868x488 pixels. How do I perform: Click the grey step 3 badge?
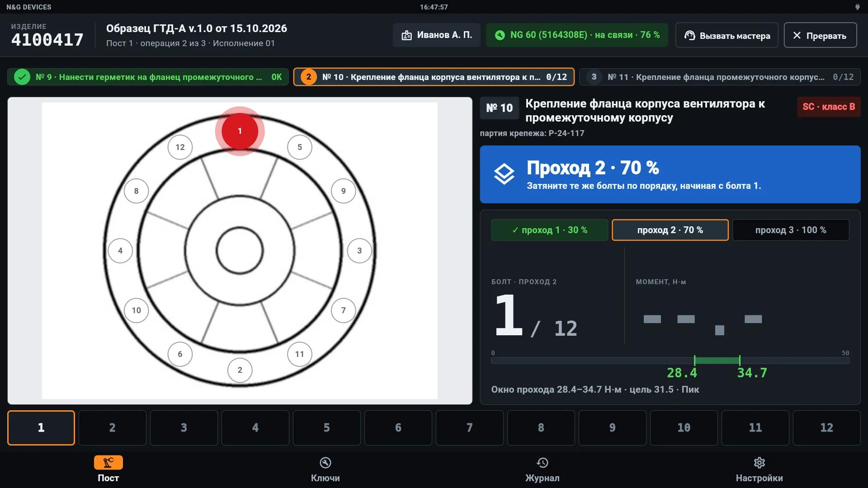pos(594,77)
